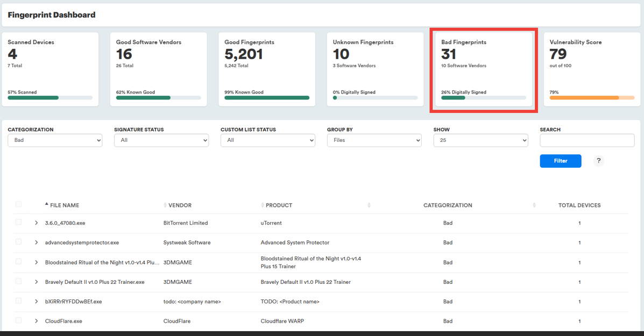Select the Unknown Fingerprints summary card
This screenshot has height=336, width=644.
click(375, 69)
